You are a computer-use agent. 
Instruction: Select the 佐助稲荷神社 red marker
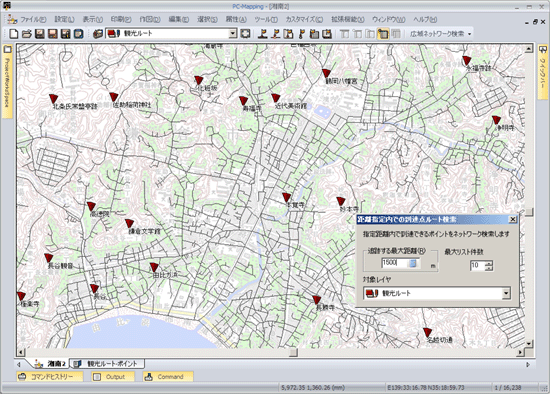(x=113, y=96)
